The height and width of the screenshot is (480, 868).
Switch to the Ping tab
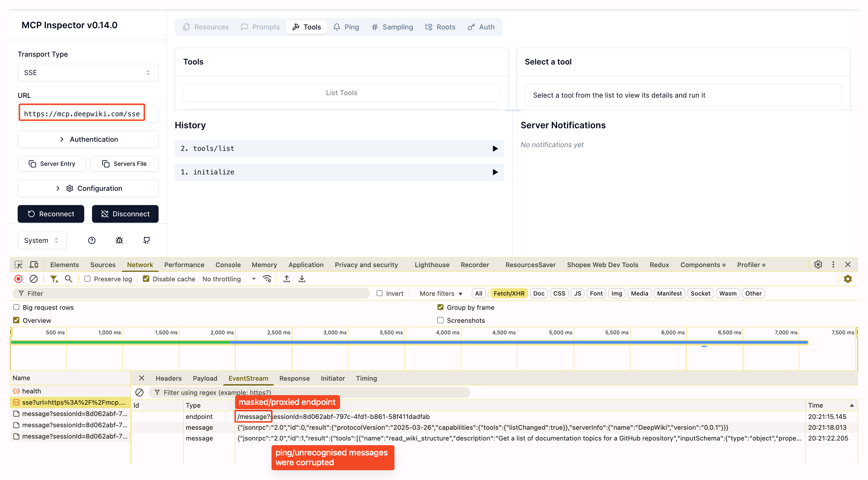pos(346,27)
